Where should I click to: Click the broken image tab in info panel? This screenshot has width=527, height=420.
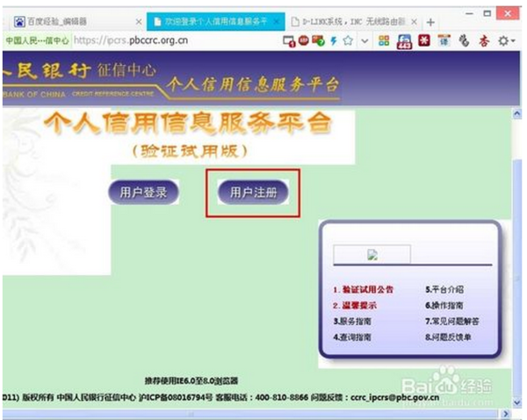coord(372,255)
